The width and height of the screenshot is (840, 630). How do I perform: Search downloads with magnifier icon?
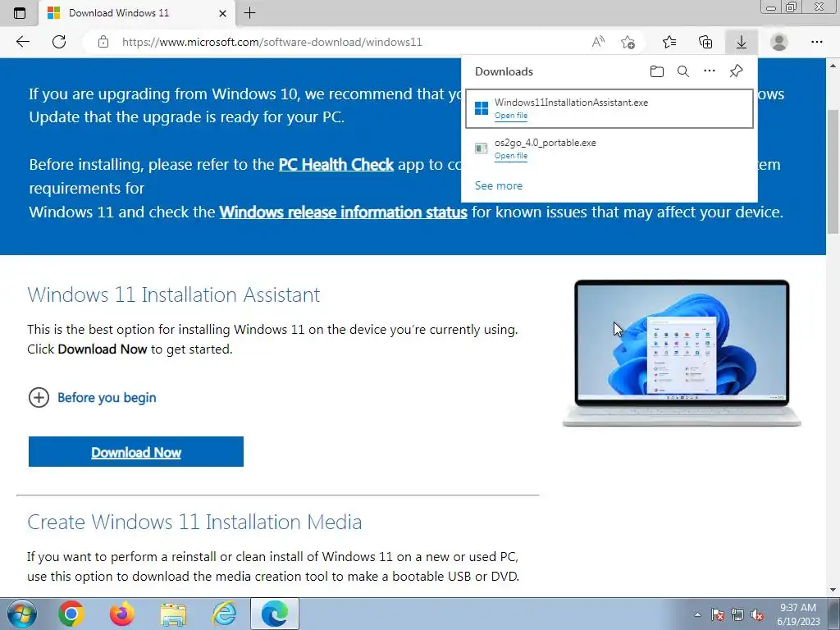coord(683,71)
